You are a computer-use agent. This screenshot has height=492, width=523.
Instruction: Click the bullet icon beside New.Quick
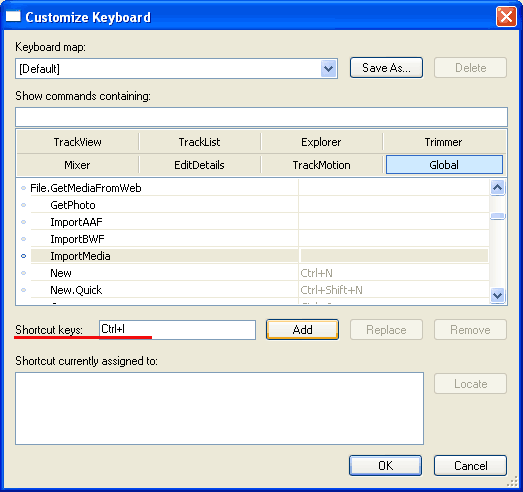(23, 290)
